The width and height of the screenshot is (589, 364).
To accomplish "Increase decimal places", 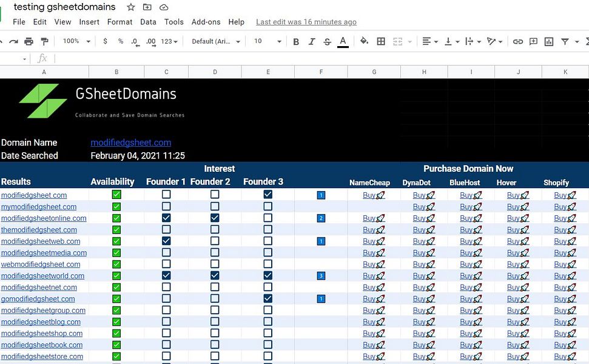I will point(150,42).
